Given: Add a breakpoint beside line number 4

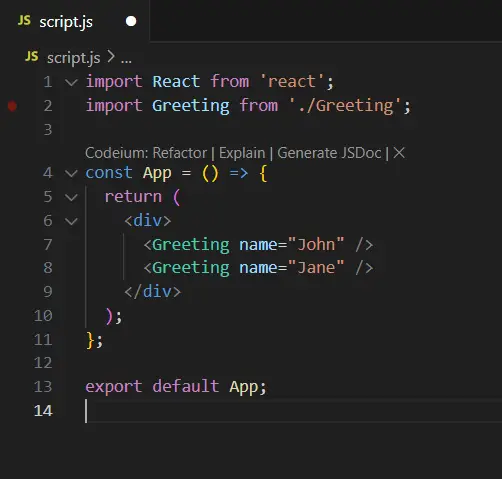Looking at the screenshot, I should coord(12,173).
